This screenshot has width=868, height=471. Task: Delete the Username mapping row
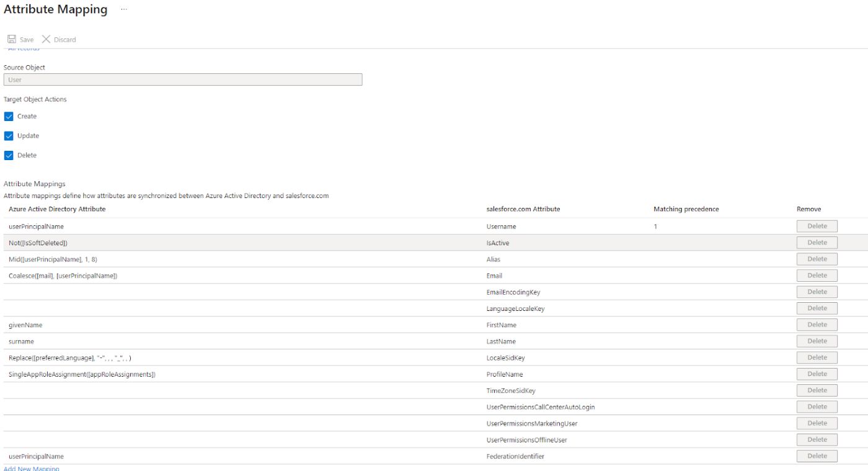[817, 226]
